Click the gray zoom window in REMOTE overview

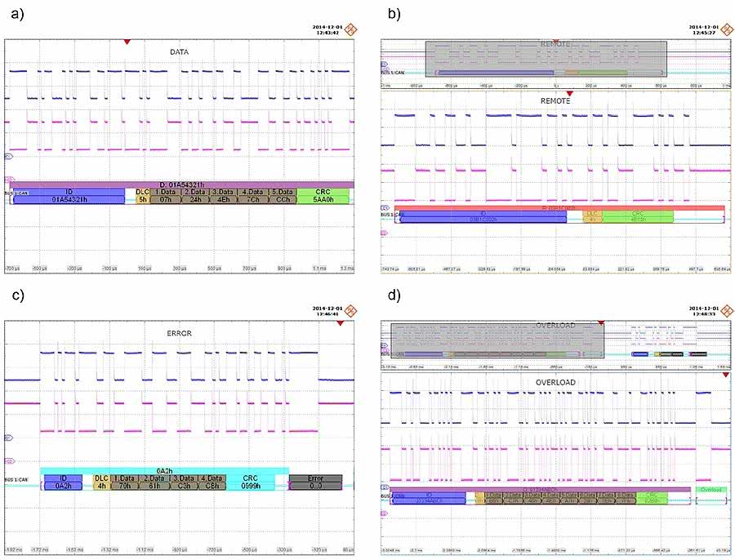point(546,60)
